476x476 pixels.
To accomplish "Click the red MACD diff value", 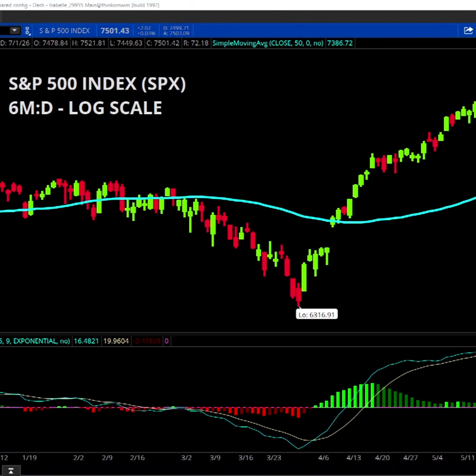I will coord(147,341).
